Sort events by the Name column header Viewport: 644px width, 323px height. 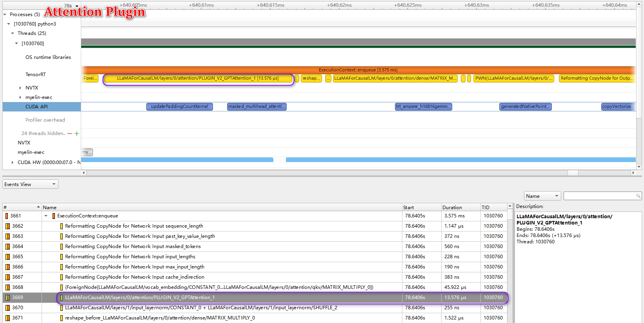[x=222, y=207]
